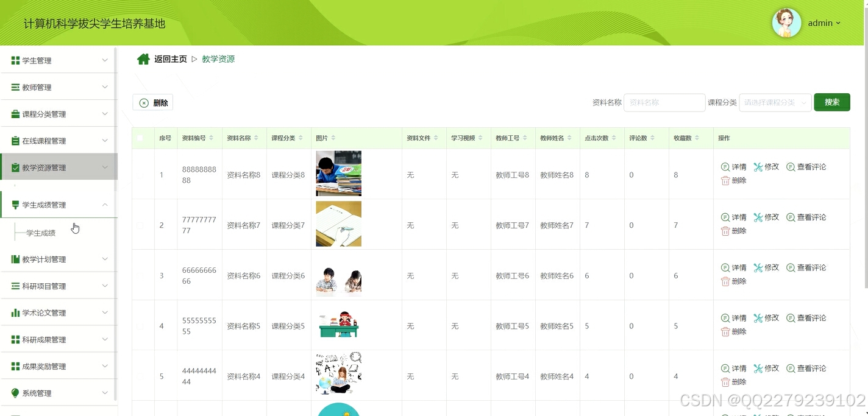
Task: Check the checkbox for row 1
Action: 141,175
